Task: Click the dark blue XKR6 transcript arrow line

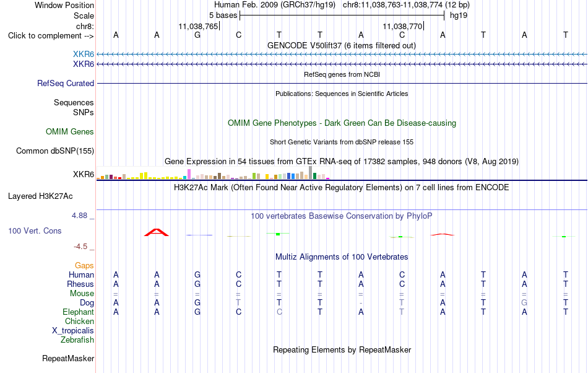Action: coord(342,64)
